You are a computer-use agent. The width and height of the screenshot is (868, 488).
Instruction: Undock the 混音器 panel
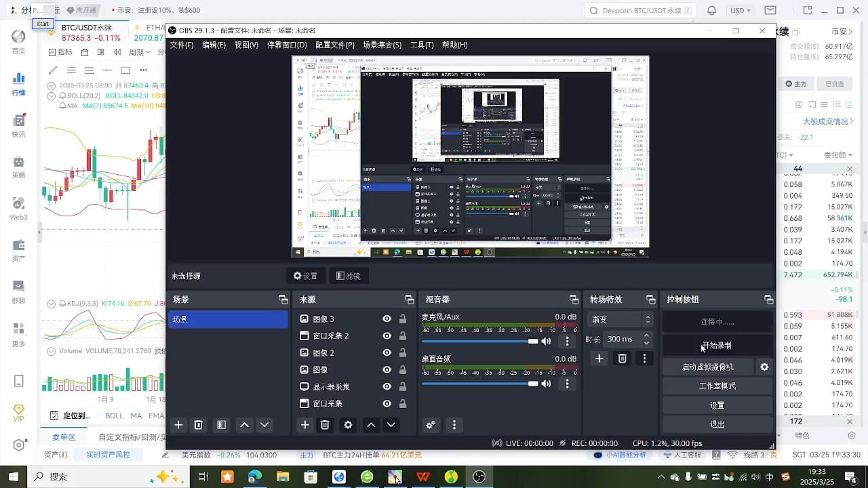pos(573,300)
